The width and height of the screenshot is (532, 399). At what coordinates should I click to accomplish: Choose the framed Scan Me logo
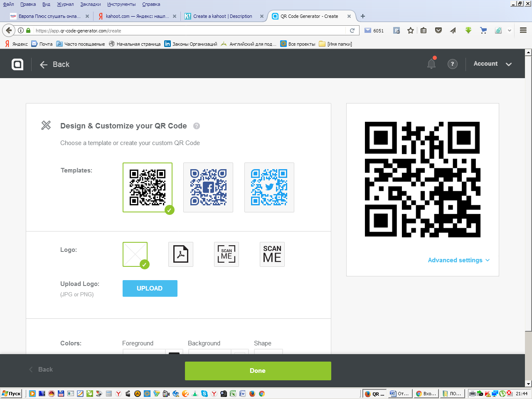tap(227, 254)
